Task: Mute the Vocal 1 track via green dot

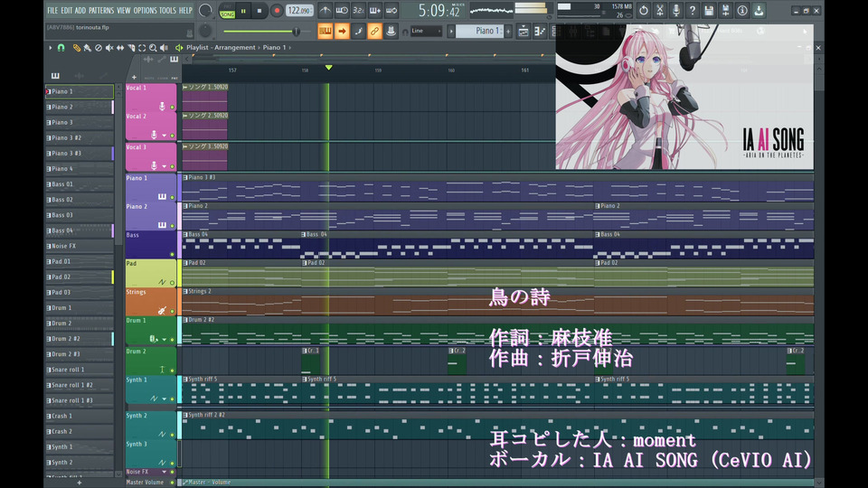Action: pos(172,107)
